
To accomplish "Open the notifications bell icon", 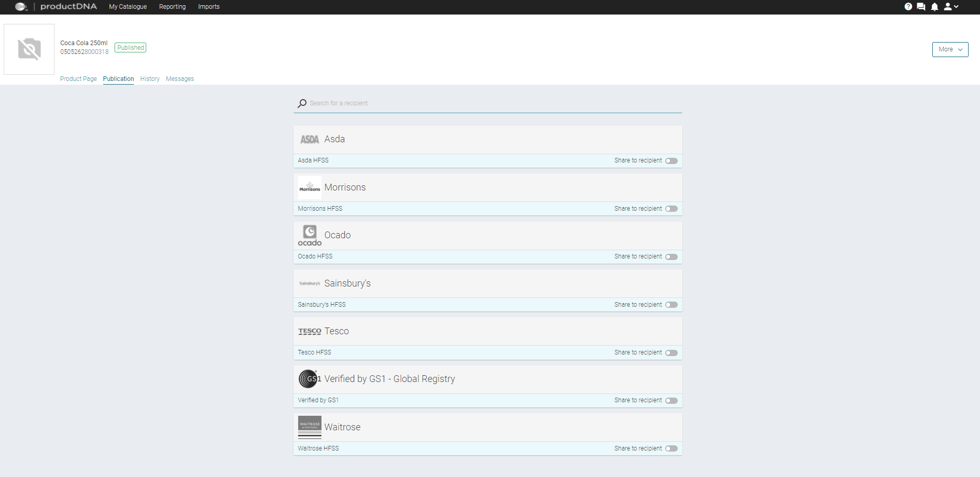I will pos(934,7).
